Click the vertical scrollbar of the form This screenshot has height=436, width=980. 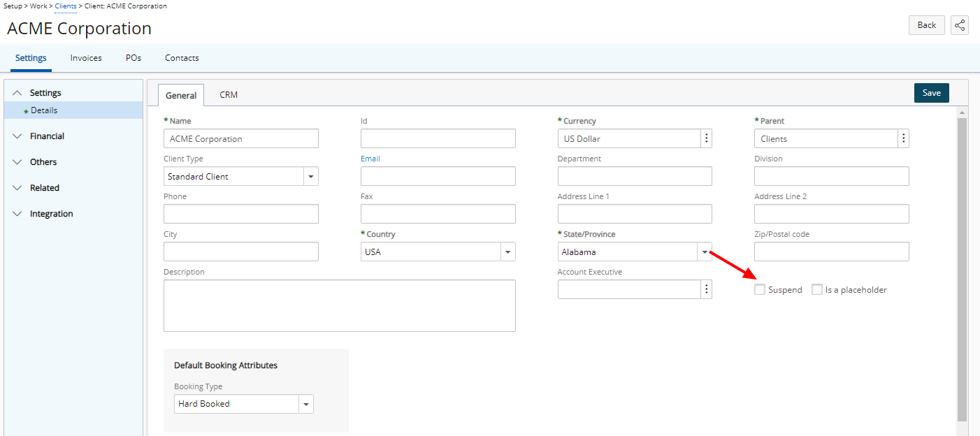[962, 266]
